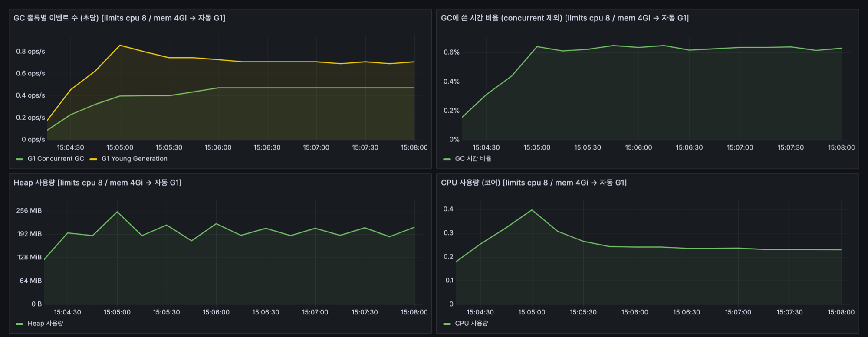Click CPU usage peak at 15:05:00
Image resolution: width=868 pixels, height=337 pixels.
tap(532, 210)
